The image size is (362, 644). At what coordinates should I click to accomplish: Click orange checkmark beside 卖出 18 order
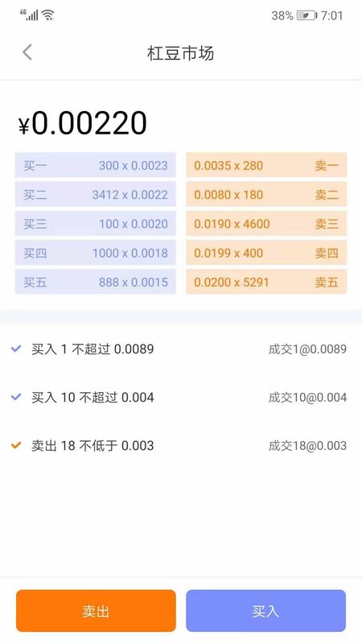pyautogui.click(x=16, y=445)
